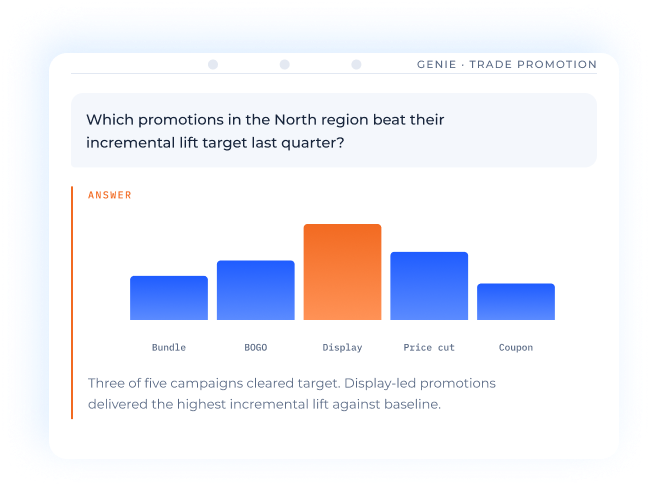The image size is (650, 486).
Task: Click the first gray dot in header
Action: (x=213, y=64)
